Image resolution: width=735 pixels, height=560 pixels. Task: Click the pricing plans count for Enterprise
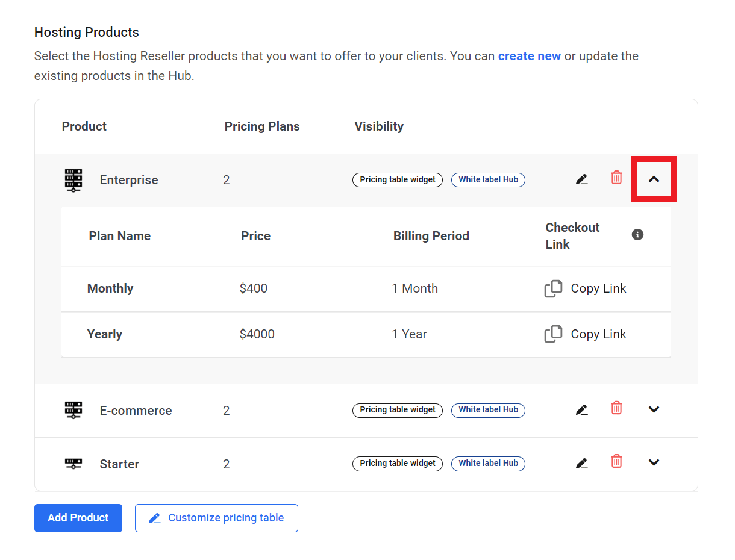point(227,180)
